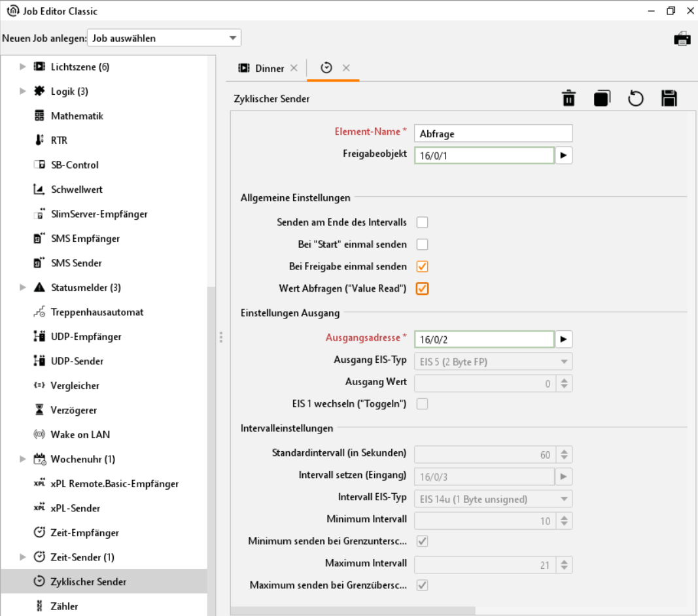
Task: Open the Job auswählen dropdown
Action: pos(164,38)
